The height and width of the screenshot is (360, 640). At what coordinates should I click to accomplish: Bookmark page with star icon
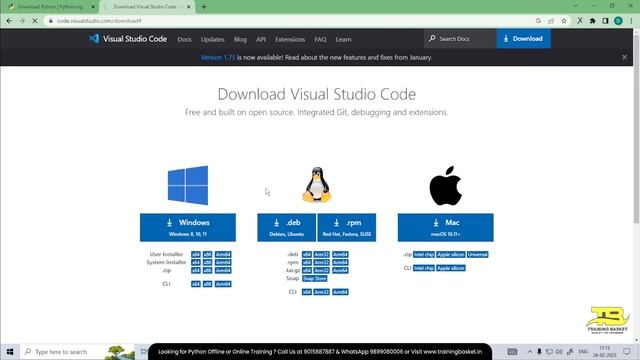click(564, 21)
